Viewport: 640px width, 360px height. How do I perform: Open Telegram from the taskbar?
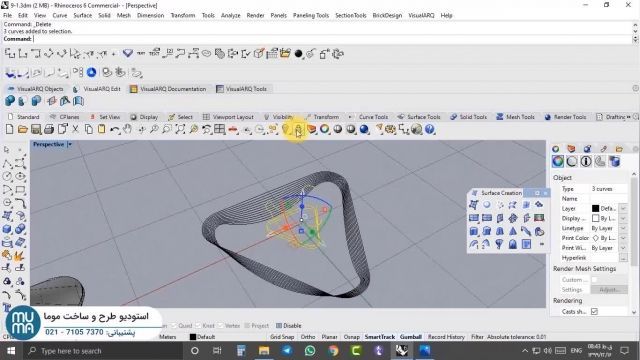pyautogui.click(x=287, y=351)
